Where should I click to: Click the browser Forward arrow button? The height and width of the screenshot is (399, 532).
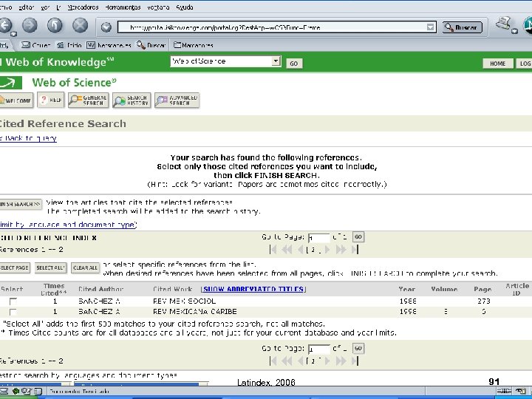30,25
